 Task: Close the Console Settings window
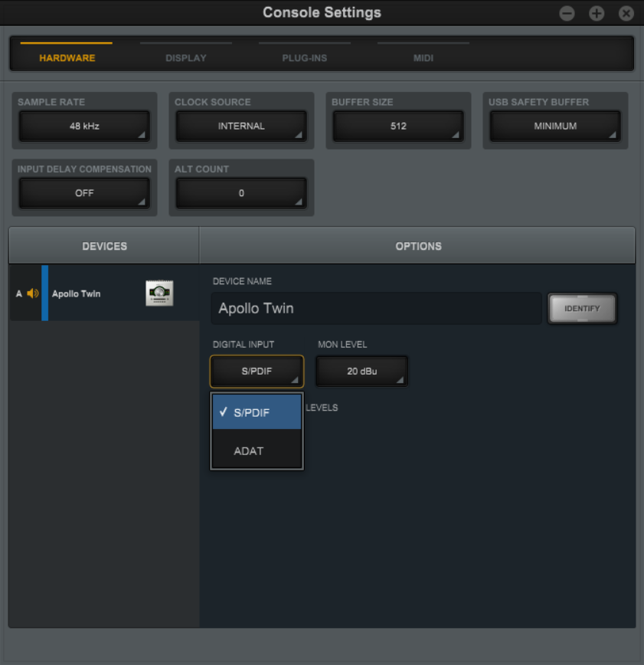(x=626, y=13)
